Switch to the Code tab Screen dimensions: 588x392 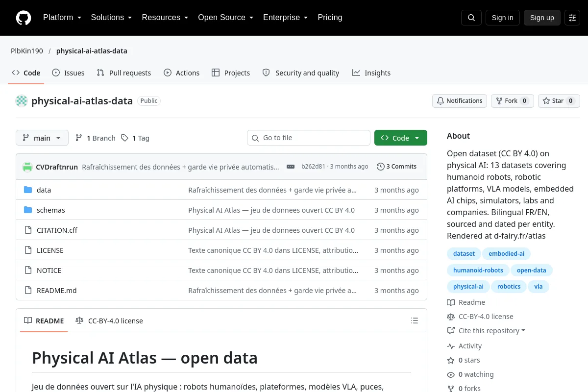coord(26,73)
